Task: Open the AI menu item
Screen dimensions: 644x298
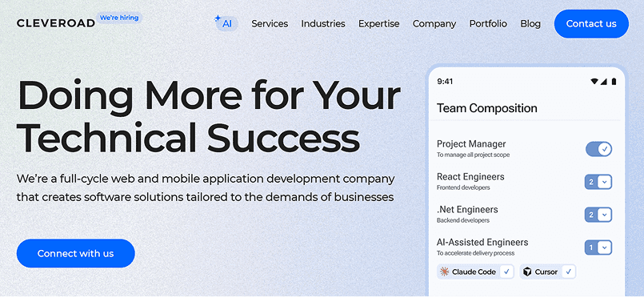Action: click(x=226, y=24)
